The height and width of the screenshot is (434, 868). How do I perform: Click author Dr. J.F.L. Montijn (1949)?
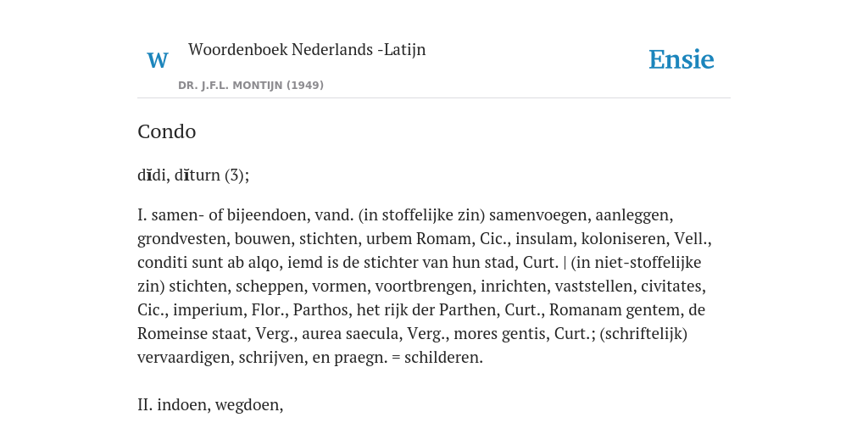coord(251,86)
